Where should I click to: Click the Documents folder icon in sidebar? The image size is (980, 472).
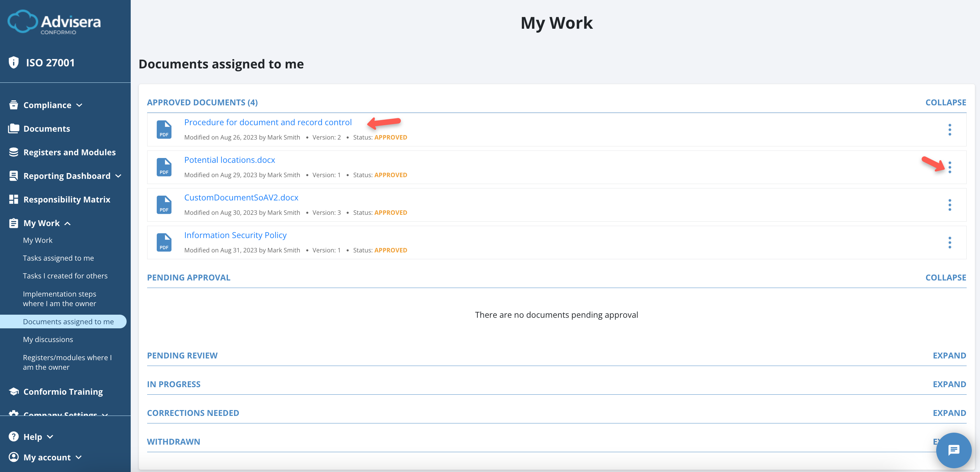[x=14, y=129]
